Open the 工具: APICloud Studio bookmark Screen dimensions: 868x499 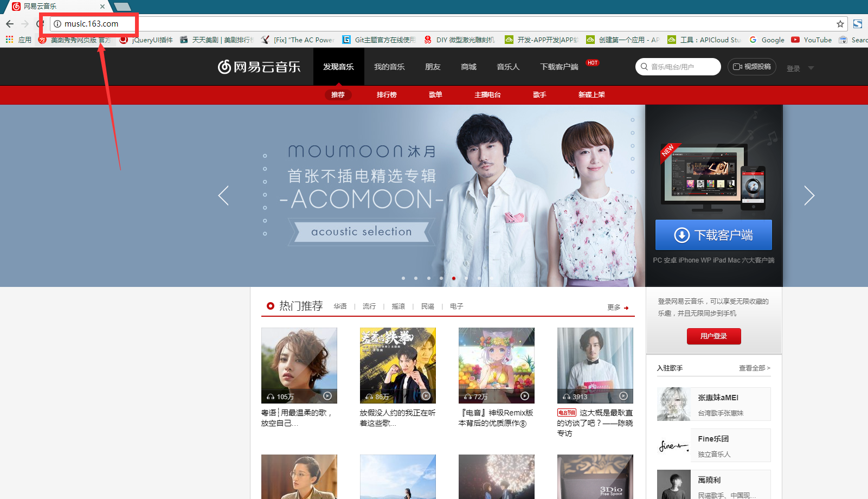[704, 40]
